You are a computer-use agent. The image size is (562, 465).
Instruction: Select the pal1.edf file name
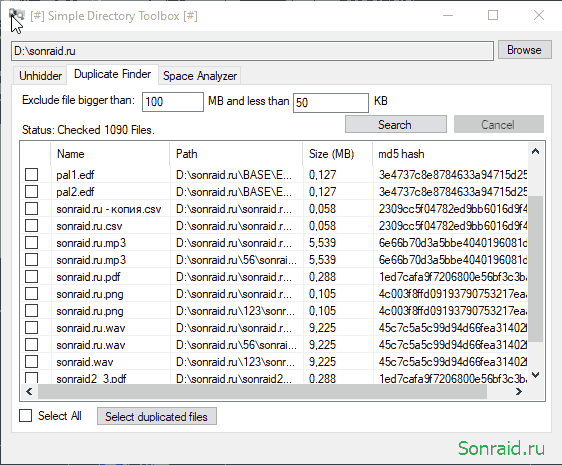coord(75,175)
